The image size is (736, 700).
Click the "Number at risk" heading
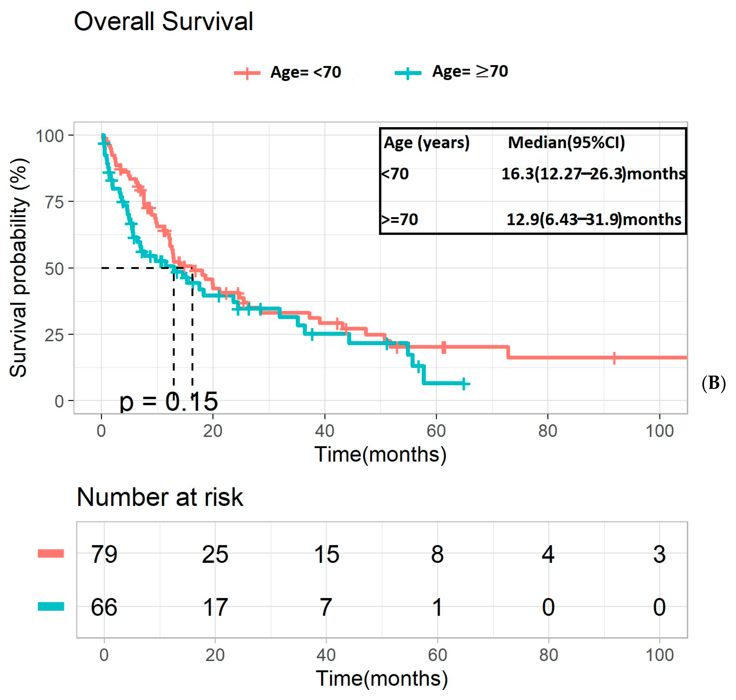tap(160, 497)
